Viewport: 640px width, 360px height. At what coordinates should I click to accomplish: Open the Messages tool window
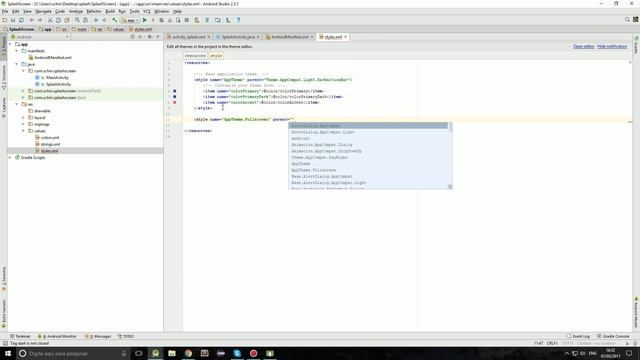pyautogui.click(x=98, y=336)
